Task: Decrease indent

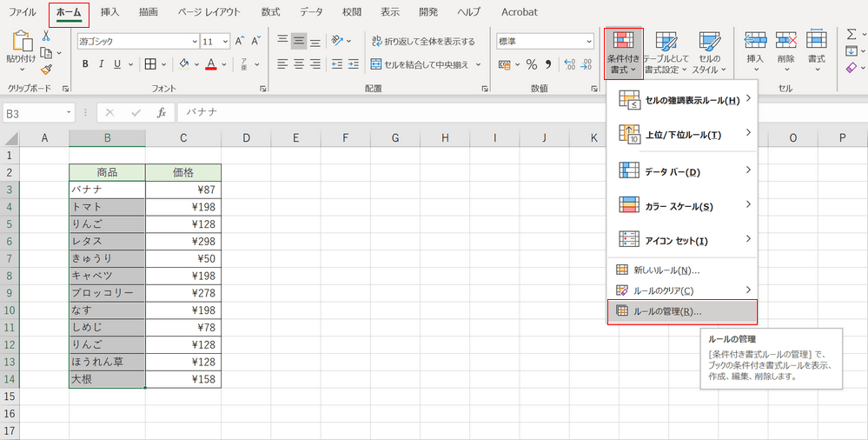Action: pos(337,64)
